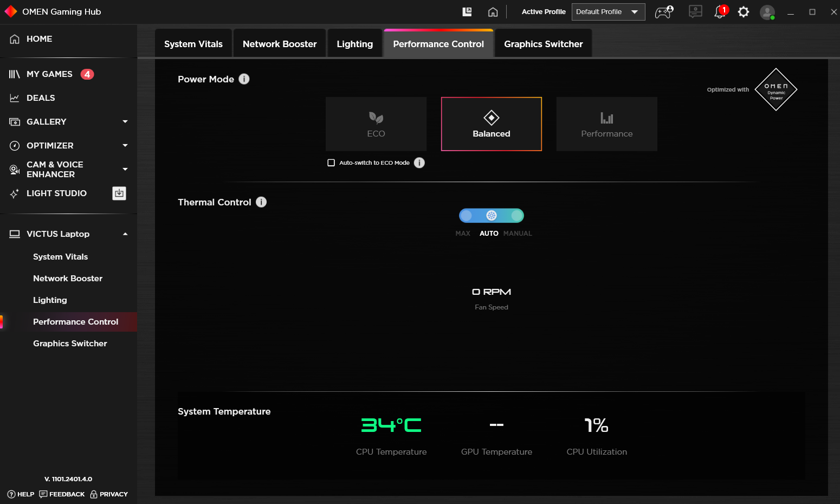Show the Thermal Control info icon

(x=261, y=202)
